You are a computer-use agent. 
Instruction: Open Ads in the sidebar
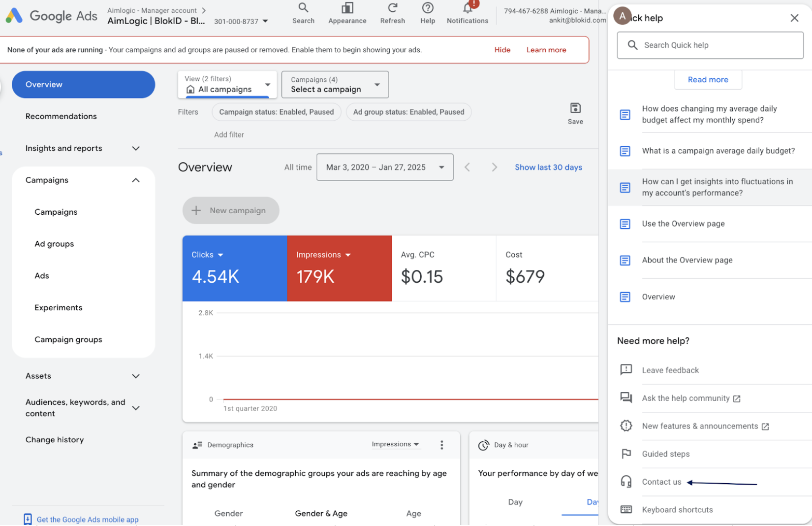point(42,276)
